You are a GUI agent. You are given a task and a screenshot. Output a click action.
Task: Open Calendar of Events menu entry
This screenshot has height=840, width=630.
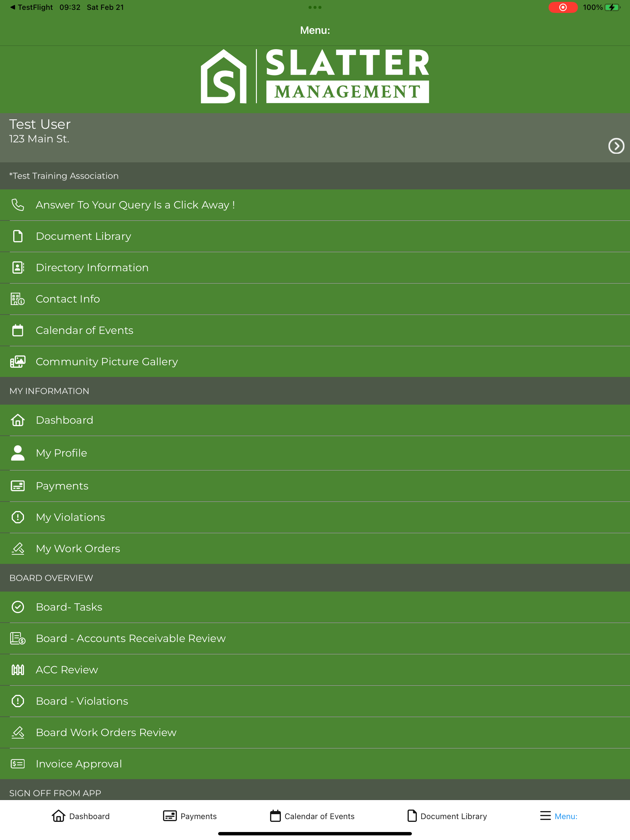tap(315, 331)
